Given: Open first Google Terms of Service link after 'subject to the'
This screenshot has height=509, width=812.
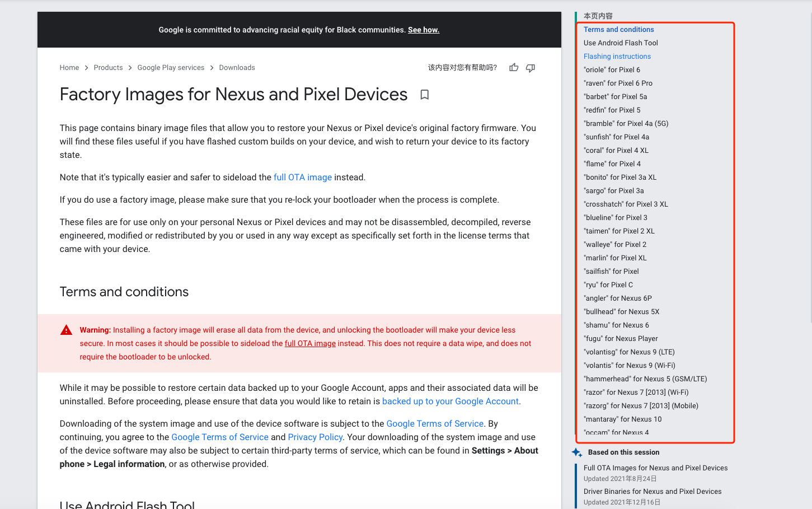Looking at the screenshot, I should click(x=435, y=424).
